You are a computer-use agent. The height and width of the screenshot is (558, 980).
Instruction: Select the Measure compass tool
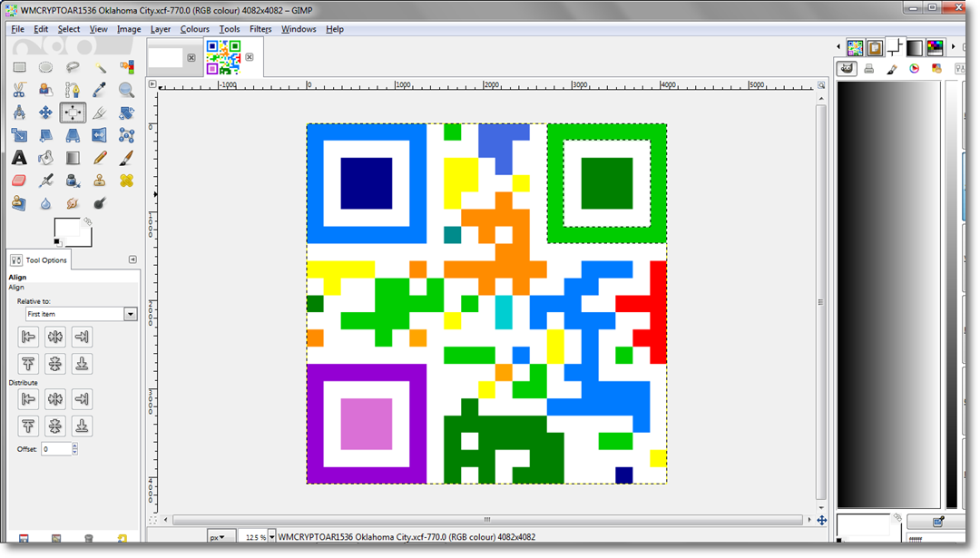19,113
